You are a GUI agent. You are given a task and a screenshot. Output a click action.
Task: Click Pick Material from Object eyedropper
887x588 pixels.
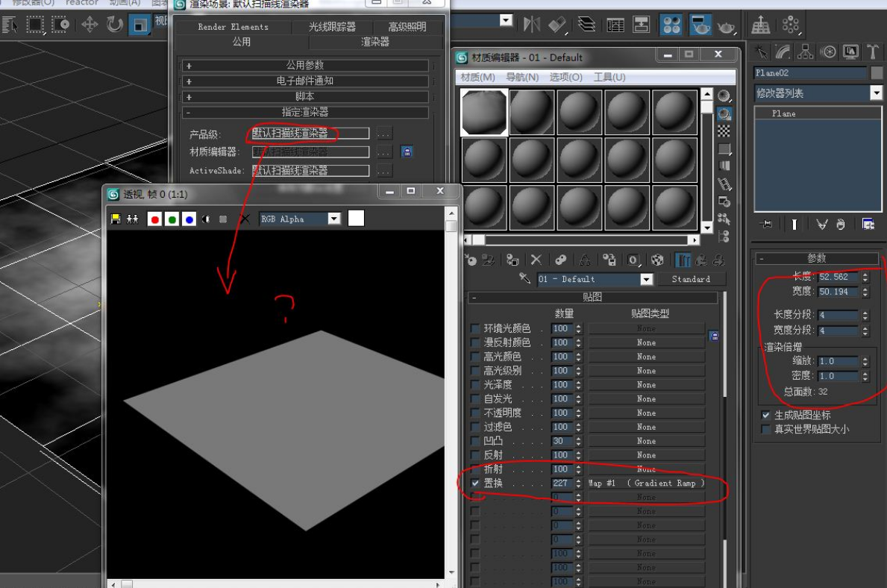pyautogui.click(x=525, y=278)
